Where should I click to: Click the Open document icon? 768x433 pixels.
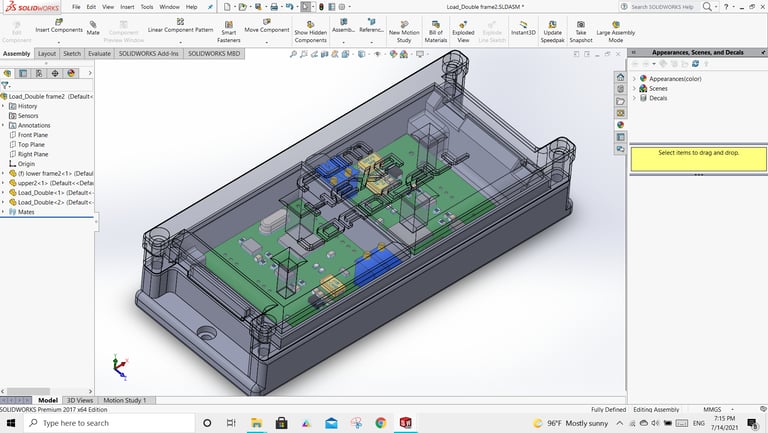point(242,7)
